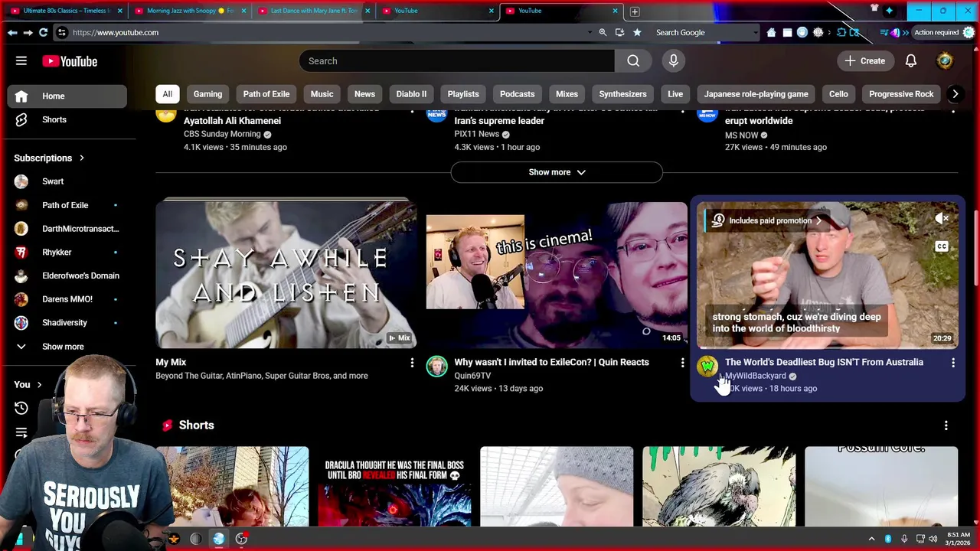Viewport: 980px width, 551px height.
Task: Expand the news shelf Show more button
Action: click(x=557, y=172)
